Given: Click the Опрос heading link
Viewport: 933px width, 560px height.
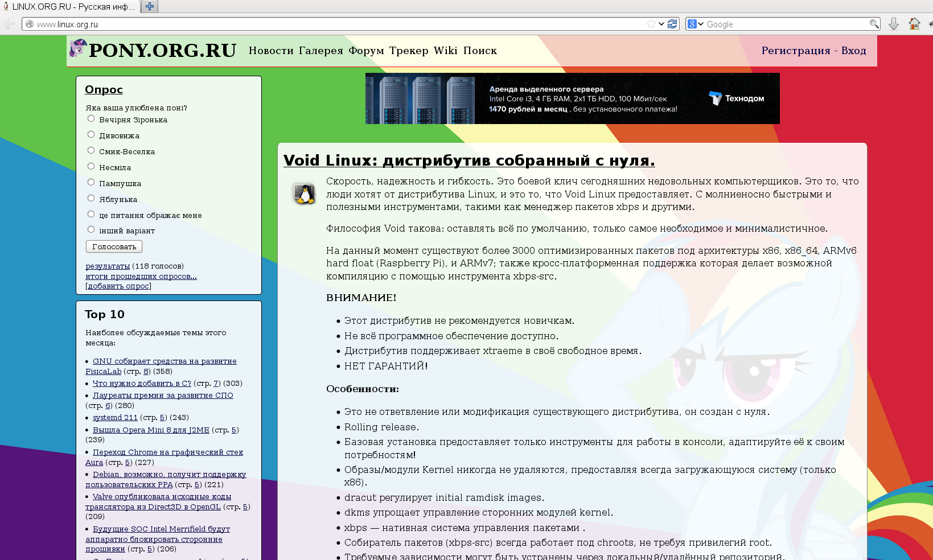Looking at the screenshot, I should pyautogui.click(x=104, y=89).
